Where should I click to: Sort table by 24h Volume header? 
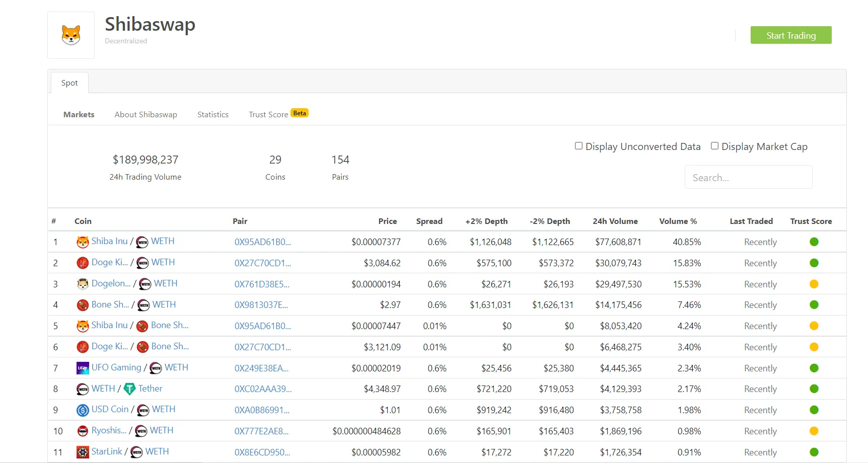(x=615, y=221)
